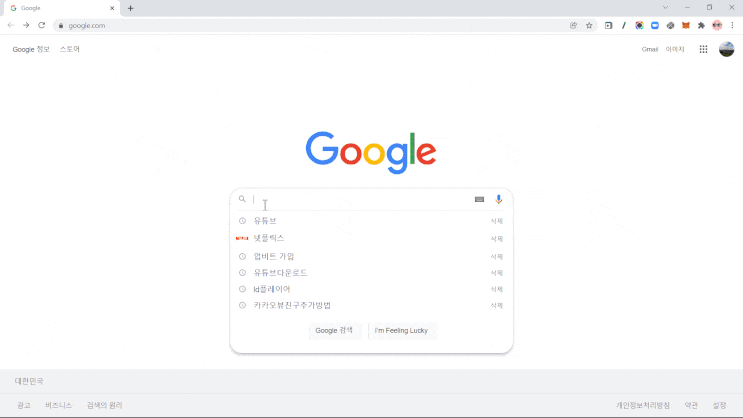Click the I'm Feeling Lucky button
The height and width of the screenshot is (418, 743).
click(x=402, y=330)
